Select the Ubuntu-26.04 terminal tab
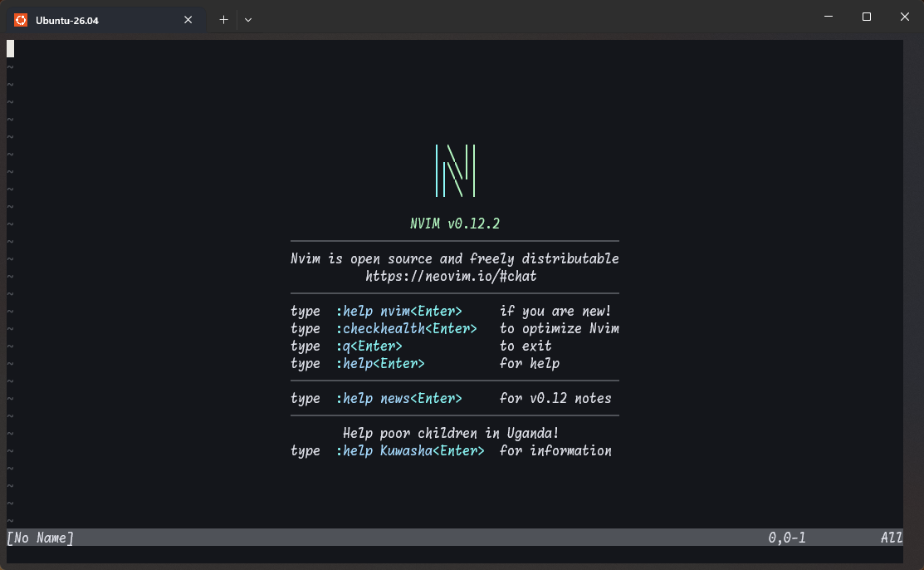924x570 pixels. (x=106, y=20)
